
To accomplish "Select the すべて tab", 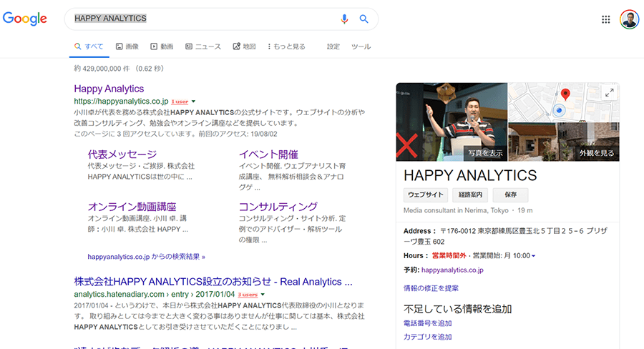I will [x=89, y=46].
